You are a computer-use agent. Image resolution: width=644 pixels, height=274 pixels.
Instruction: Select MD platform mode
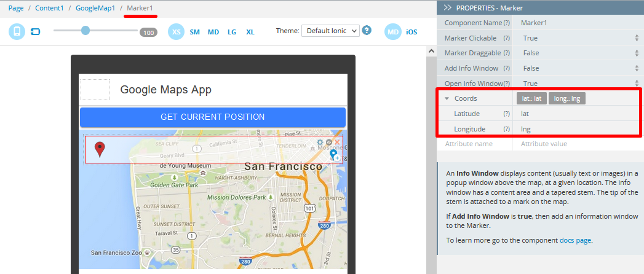pyautogui.click(x=392, y=31)
